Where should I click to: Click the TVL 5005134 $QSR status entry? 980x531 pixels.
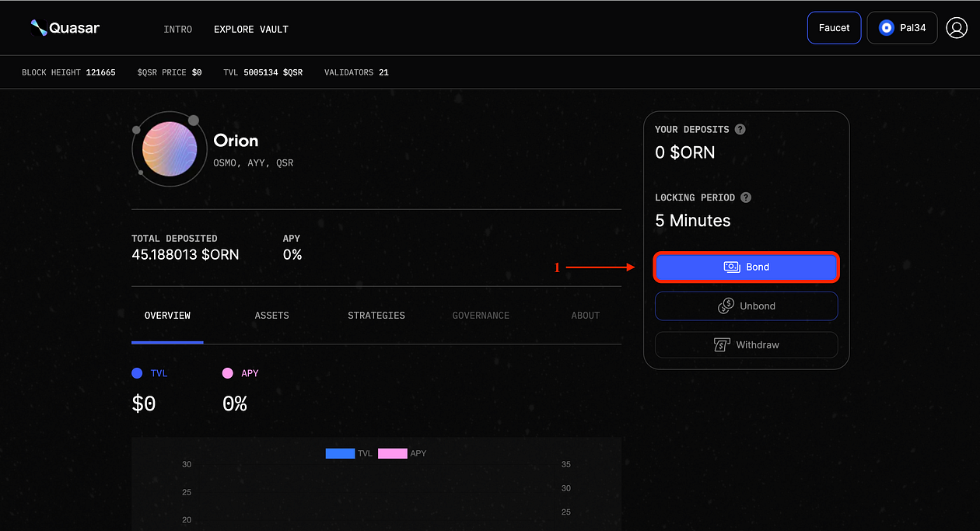click(x=263, y=72)
